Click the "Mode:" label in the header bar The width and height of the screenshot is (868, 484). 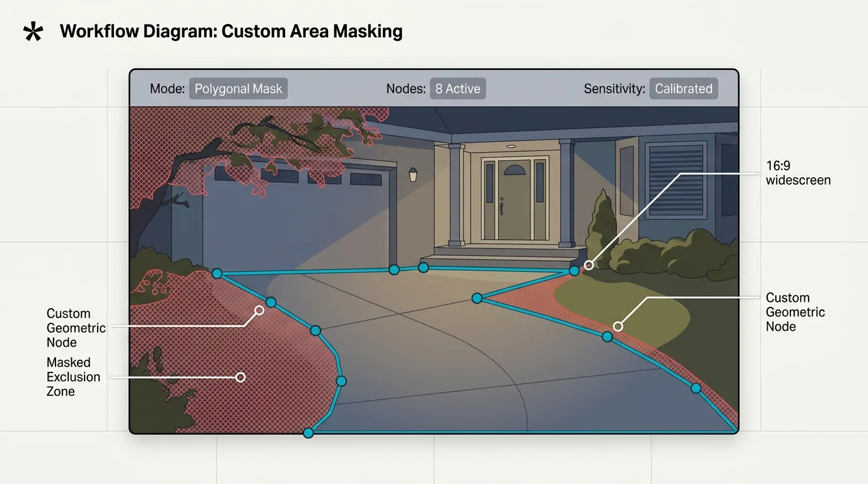(x=167, y=89)
